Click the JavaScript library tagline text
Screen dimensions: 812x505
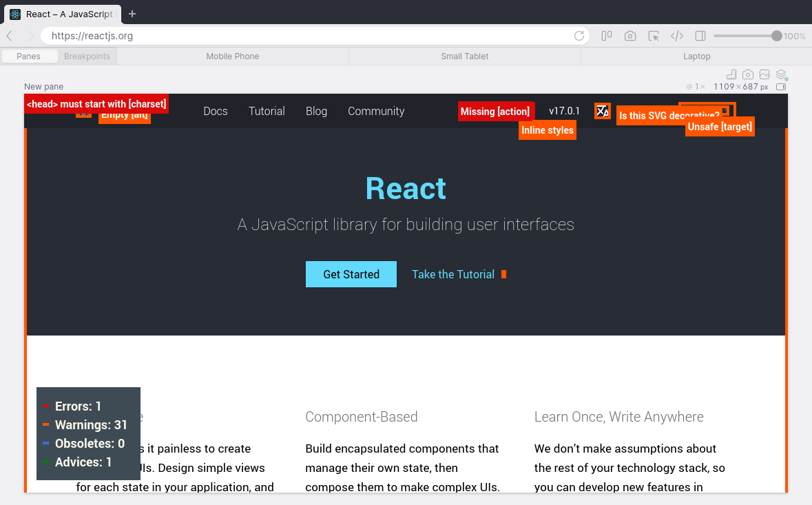(406, 225)
